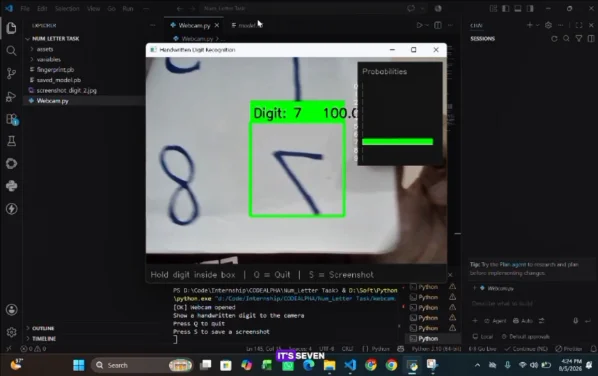
Task: Open the File menu
Action: point(25,8)
